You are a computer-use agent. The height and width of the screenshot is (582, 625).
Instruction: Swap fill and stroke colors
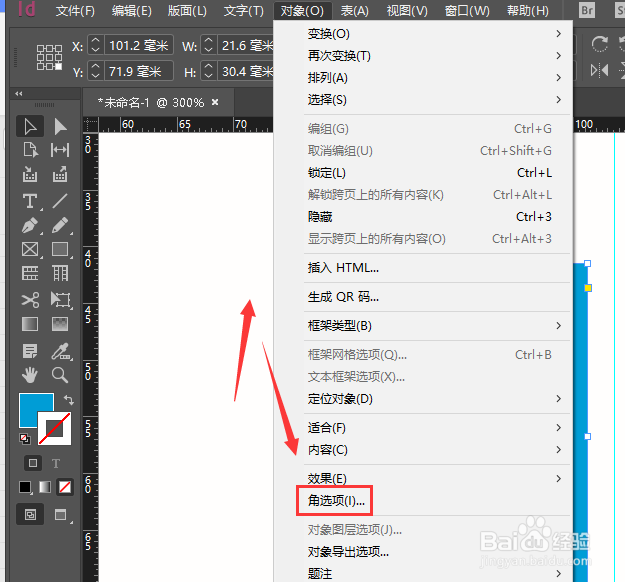[69, 399]
